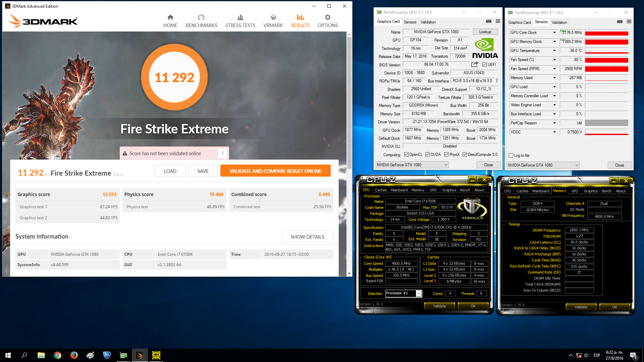Image resolution: width=644 pixels, height=362 pixels.
Task: Open Mainboard tab in left CPU-Z window
Action: tap(399, 190)
